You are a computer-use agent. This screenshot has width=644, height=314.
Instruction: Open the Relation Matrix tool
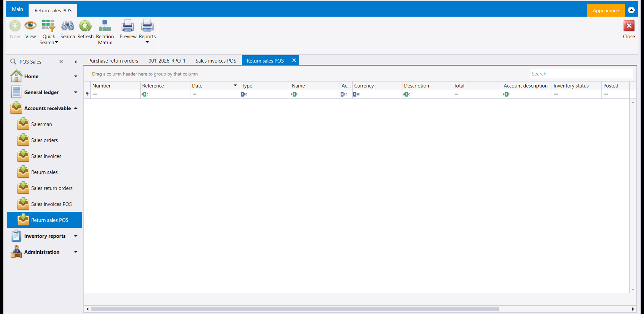click(x=105, y=32)
